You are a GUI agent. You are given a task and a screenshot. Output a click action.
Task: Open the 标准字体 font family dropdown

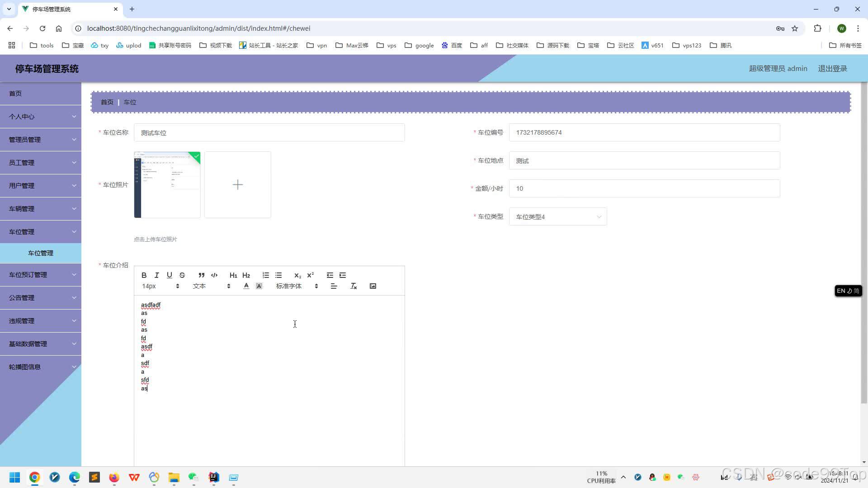tap(297, 286)
